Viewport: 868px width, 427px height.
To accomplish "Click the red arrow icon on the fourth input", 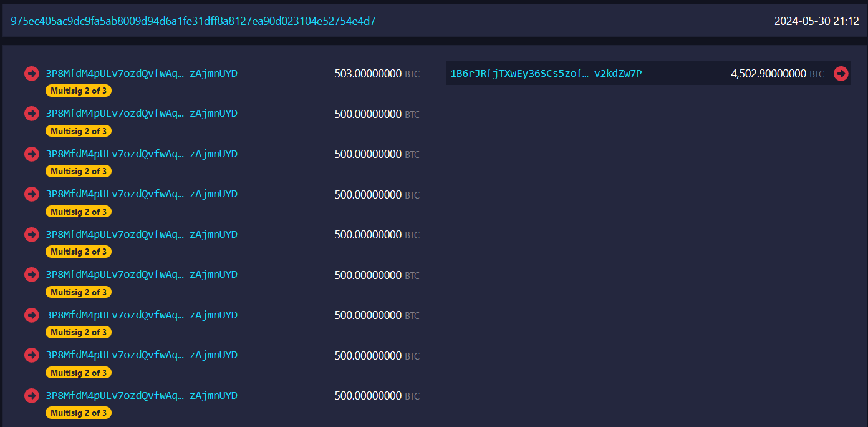I will [31, 194].
